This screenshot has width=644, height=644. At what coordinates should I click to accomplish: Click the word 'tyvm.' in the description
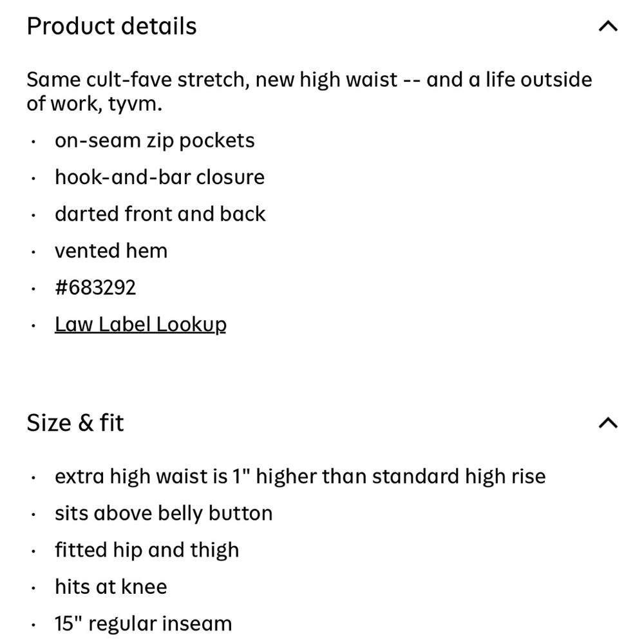coord(135,104)
